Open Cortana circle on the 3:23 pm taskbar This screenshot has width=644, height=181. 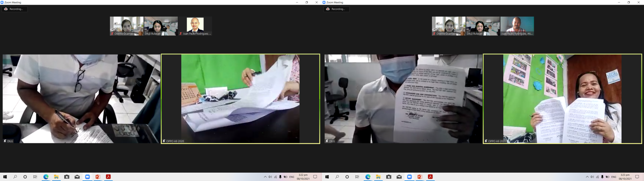pyautogui.click(x=347, y=177)
